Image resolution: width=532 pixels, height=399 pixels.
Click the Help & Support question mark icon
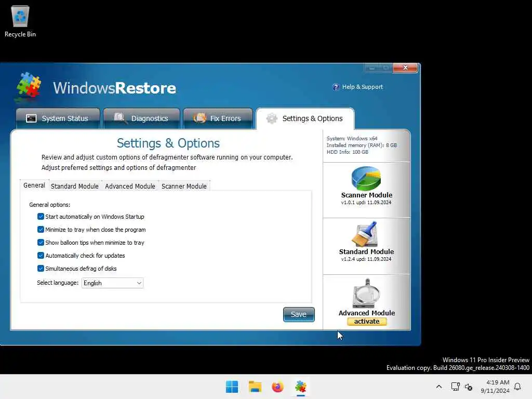(336, 87)
